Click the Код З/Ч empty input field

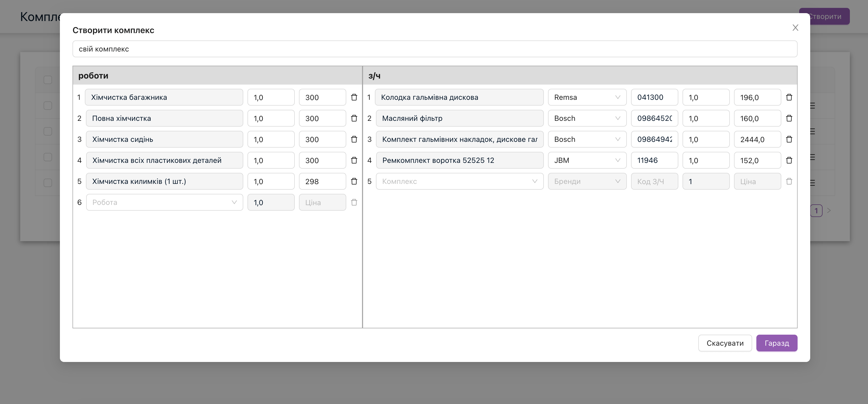pyautogui.click(x=654, y=181)
